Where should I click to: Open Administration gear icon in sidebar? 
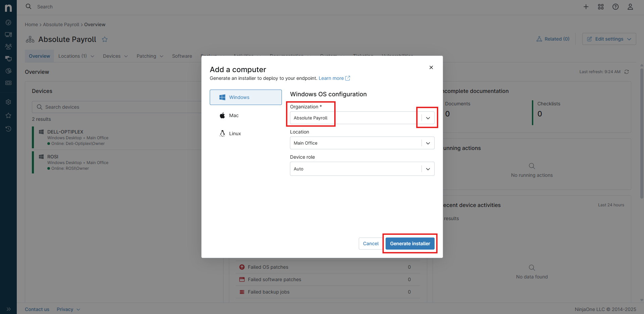click(x=8, y=102)
